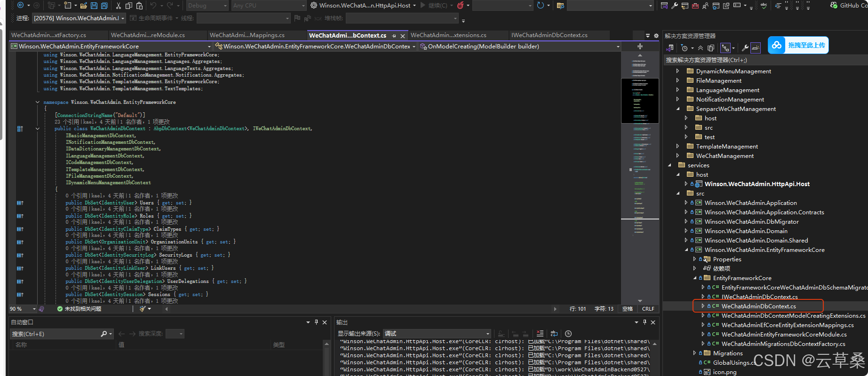Screen dimensions: 868x376
Task: Click the Find in Files folder icon
Action: [x=560, y=6]
